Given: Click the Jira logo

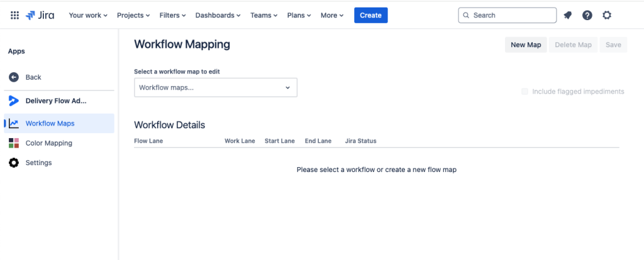Looking at the screenshot, I should tap(40, 15).
